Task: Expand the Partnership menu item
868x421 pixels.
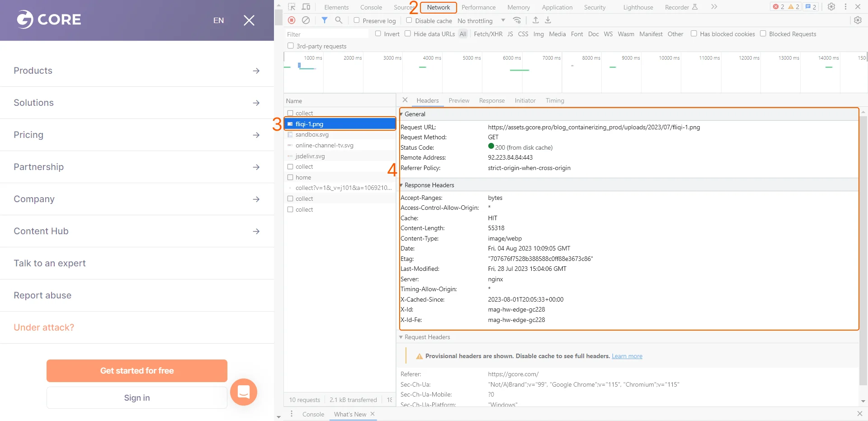Action: [x=137, y=167]
